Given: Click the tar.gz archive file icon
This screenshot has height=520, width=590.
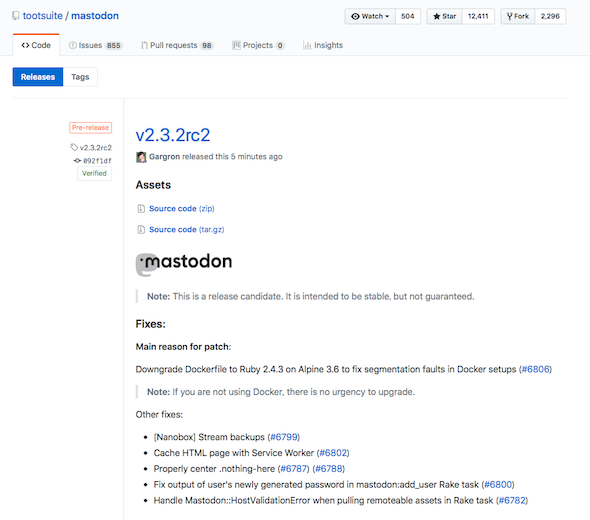Looking at the screenshot, I should click(141, 230).
